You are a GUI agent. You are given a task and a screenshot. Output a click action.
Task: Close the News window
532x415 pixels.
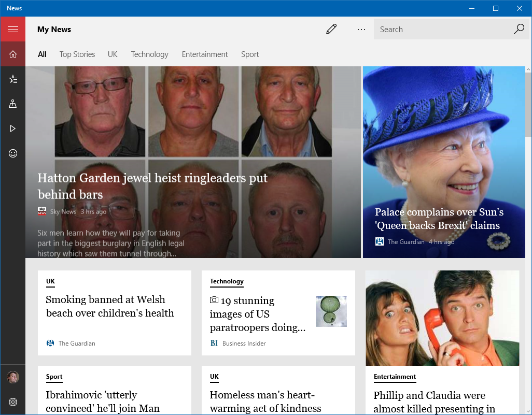(520, 8)
